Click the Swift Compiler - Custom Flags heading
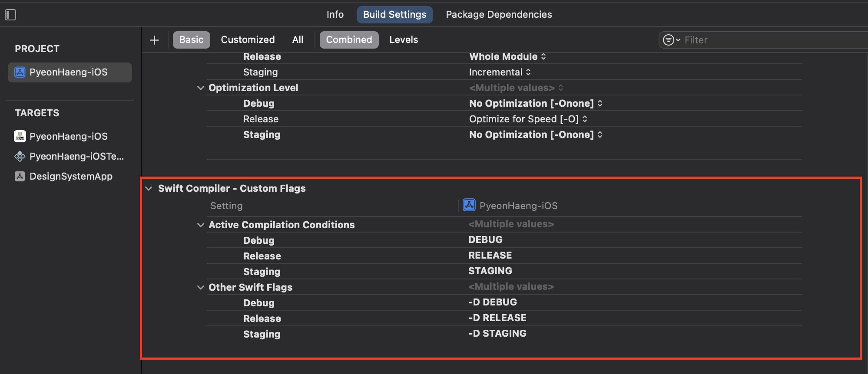Viewport: 868px width, 374px height. tap(232, 188)
